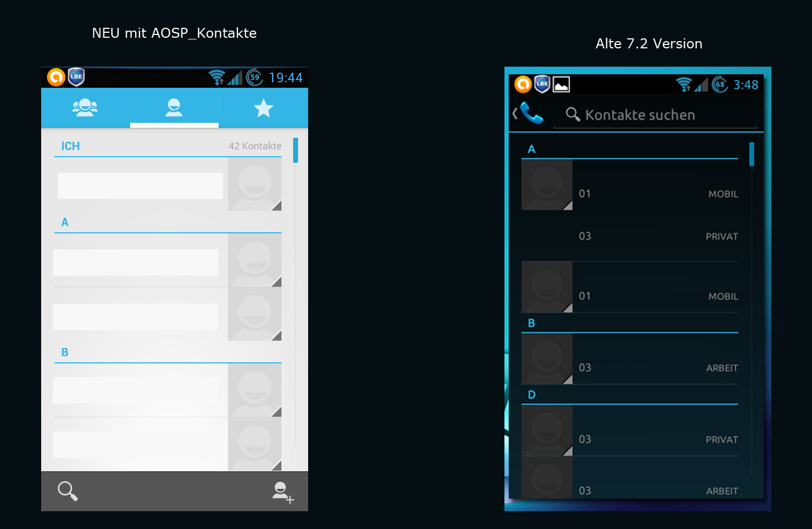Tap the orange circle notification icon beside 19:44

click(56, 77)
